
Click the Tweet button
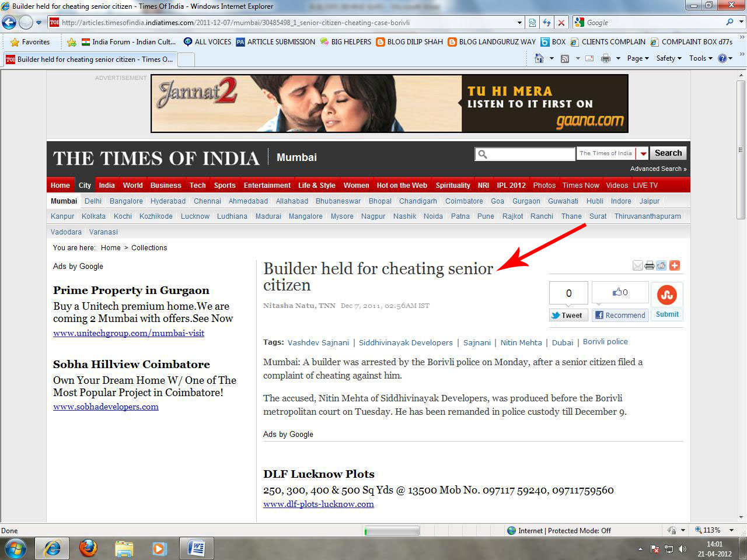click(x=567, y=316)
